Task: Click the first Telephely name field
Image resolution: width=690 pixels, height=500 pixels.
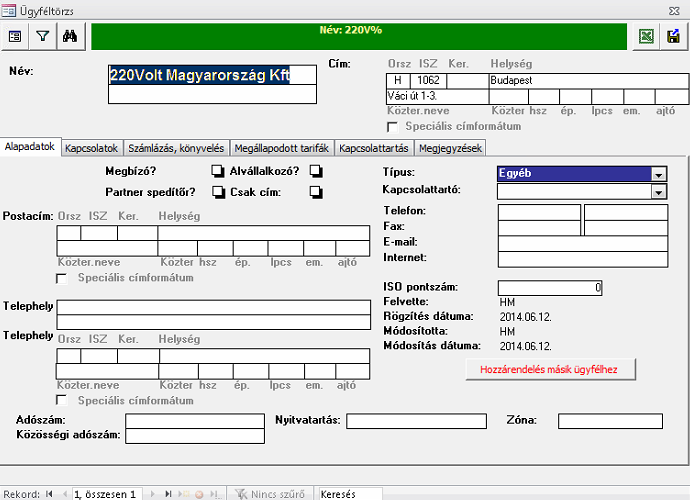Action: [213, 307]
